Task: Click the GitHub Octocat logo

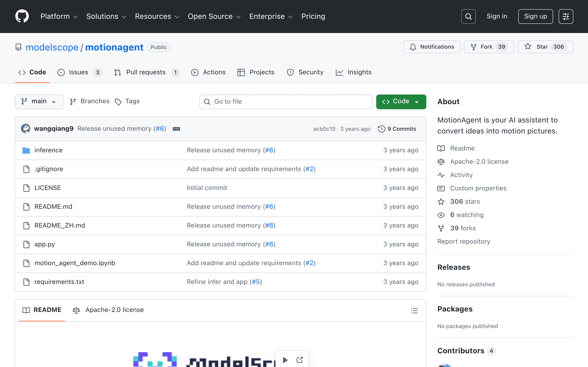Action: click(x=22, y=16)
